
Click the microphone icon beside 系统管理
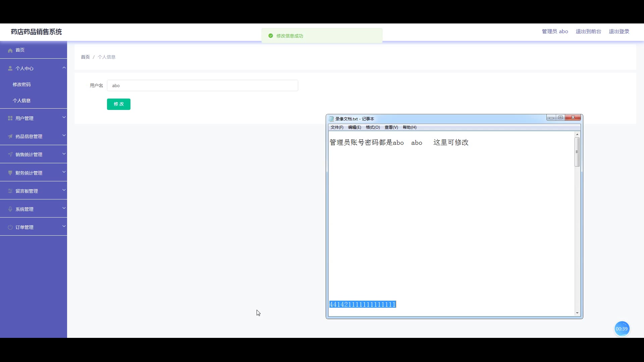10,209
